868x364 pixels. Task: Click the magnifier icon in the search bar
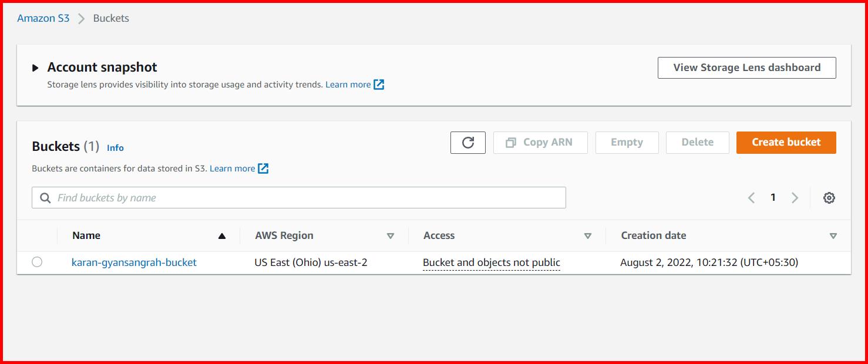tap(45, 197)
